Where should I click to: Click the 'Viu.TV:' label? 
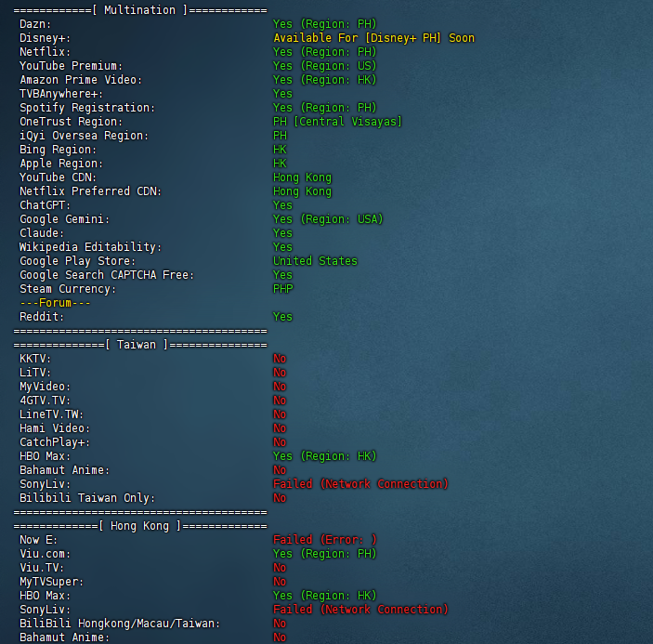point(42,568)
